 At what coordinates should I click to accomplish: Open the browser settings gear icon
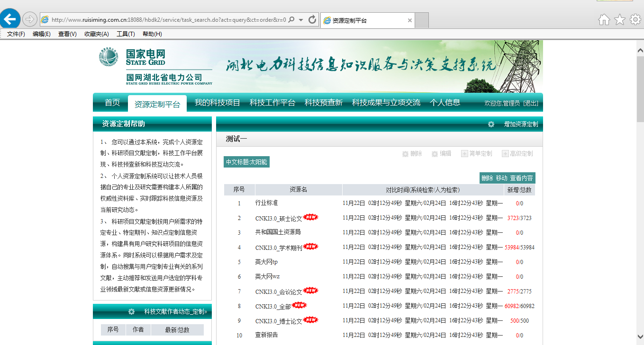[x=635, y=19]
